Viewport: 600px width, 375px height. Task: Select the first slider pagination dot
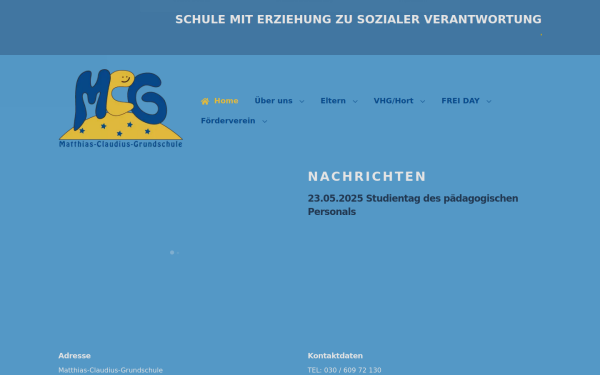[x=172, y=252]
